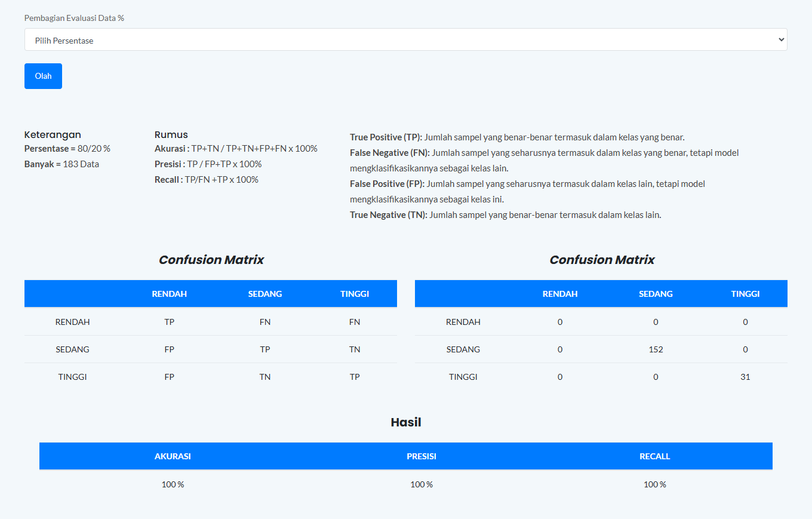Click the value 31 for TINGGI class
This screenshot has width=812, height=519.
745,376
